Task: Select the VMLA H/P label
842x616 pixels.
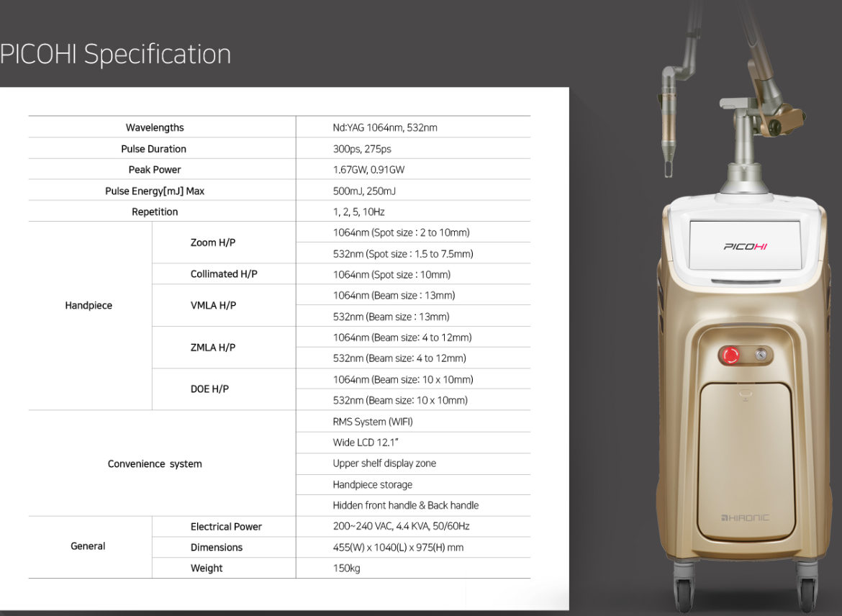Action: tap(213, 306)
